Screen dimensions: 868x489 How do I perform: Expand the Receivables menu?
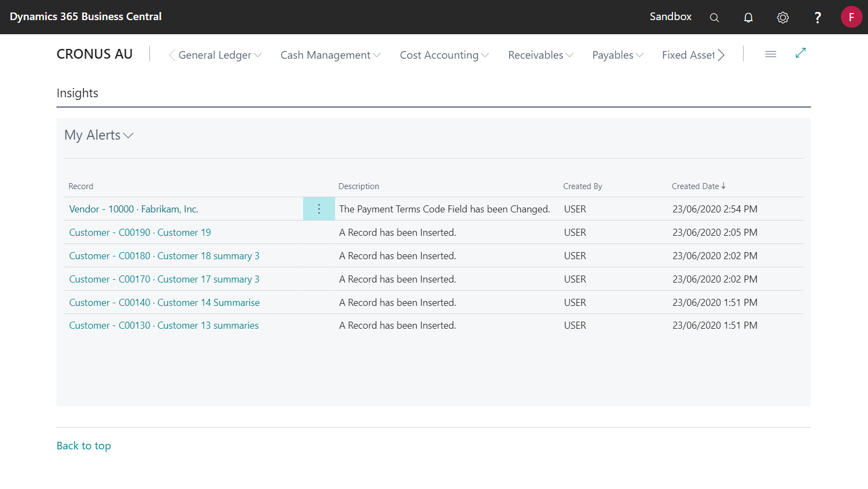[540, 55]
